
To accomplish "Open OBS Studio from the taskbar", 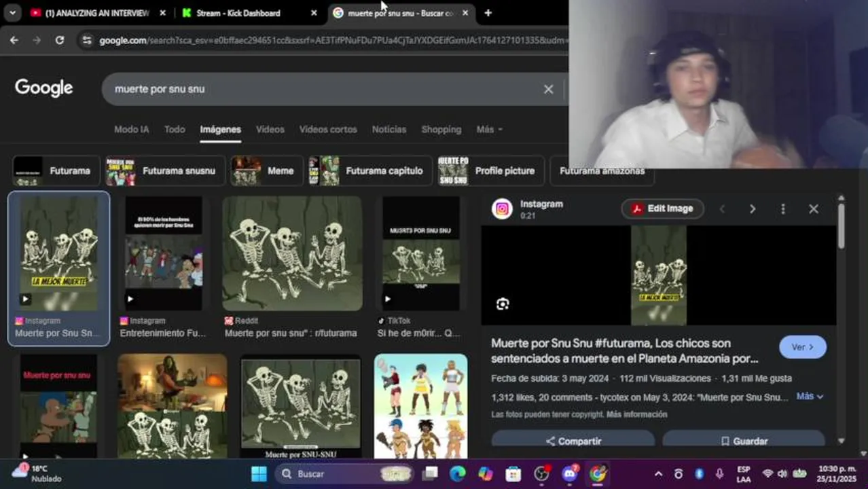I will [x=541, y=473].
